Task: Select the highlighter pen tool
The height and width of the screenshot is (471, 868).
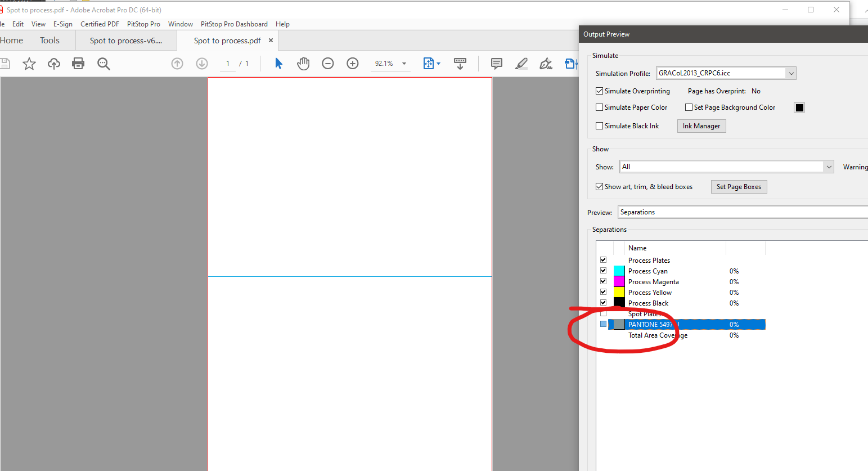Action: tap(521, 64)
